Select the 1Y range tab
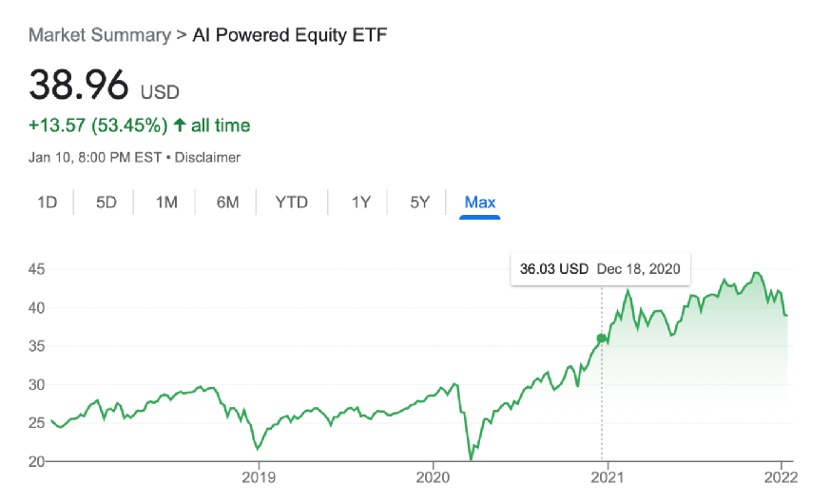The width and height of the screenshot is (830, 504). pyautogui.click(x=361, y=202)
